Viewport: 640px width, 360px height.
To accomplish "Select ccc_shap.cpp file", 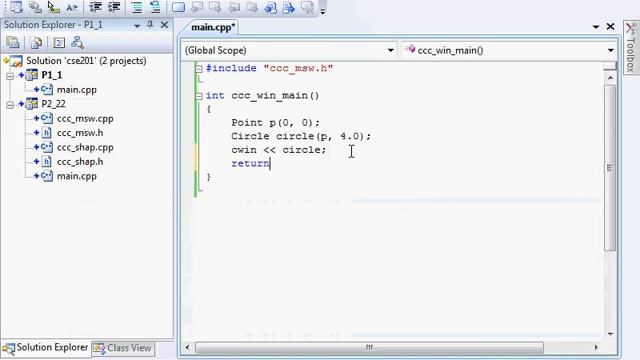I will click(x=85, y=147).
